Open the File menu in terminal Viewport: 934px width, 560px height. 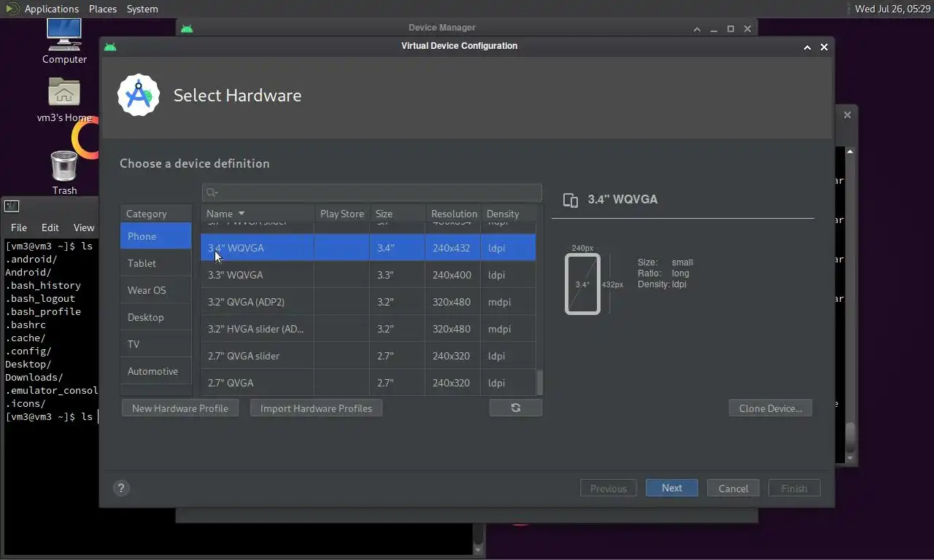coord(19,227)
